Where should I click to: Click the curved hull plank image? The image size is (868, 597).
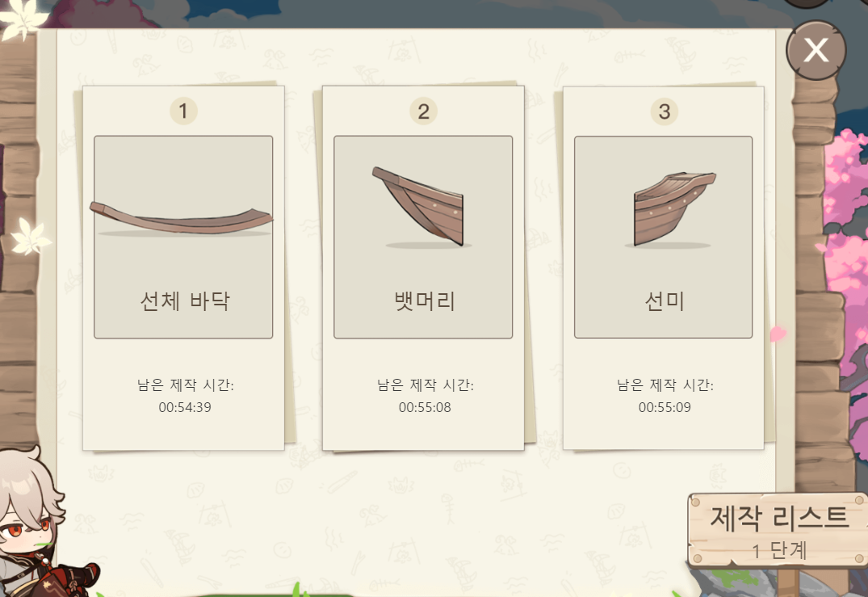tap(181, 218)
